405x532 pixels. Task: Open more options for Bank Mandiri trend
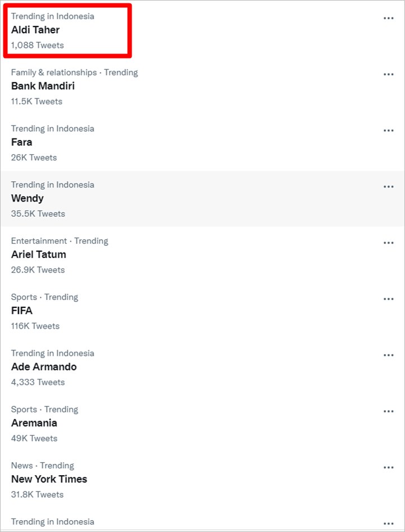pyautogui.click(x=388, y=75)
